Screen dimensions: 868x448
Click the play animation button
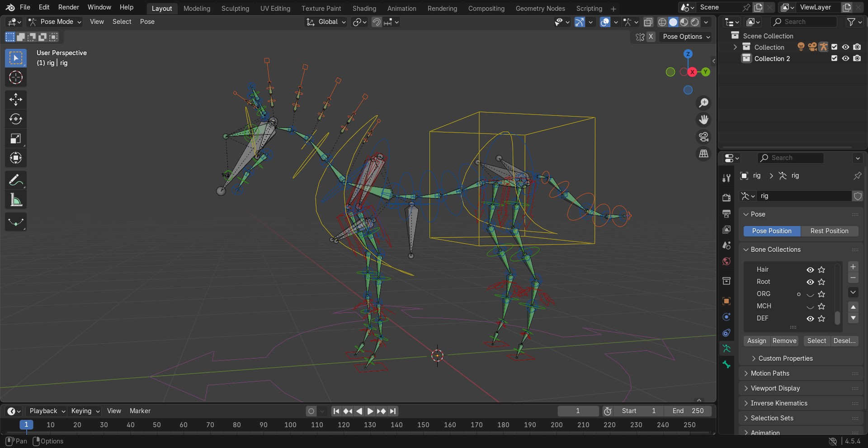[x=370, y=411]
